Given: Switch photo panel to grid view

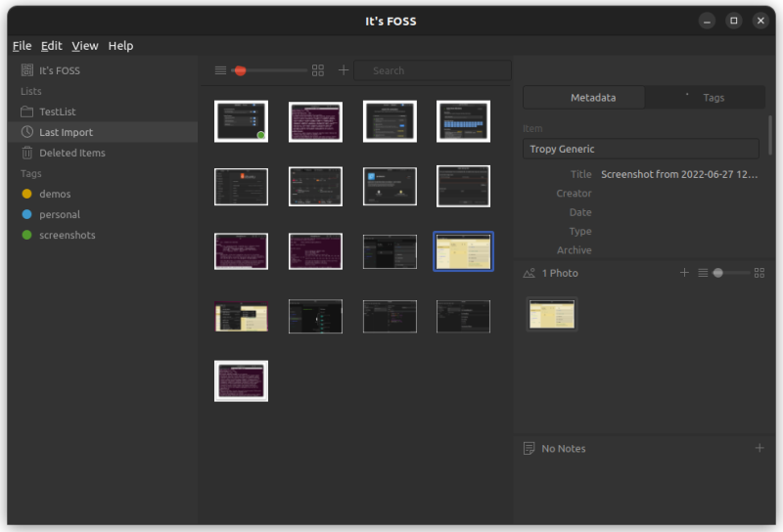Looking at the screenshot, I should (760, 273).
